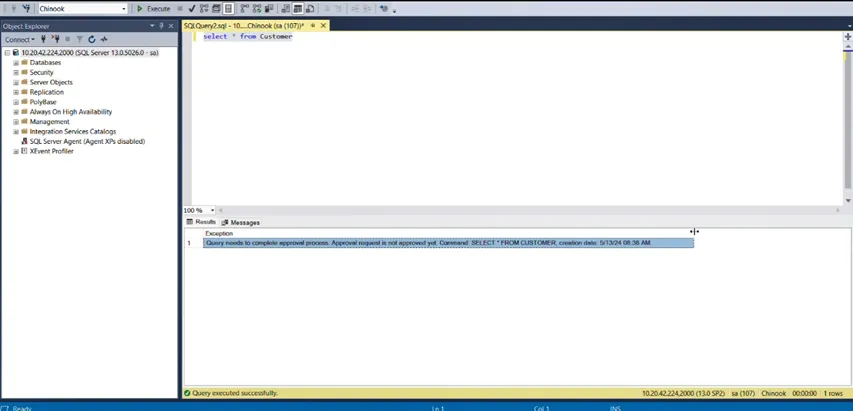Click the Execute query button
The height and width of the screenshot is (411, 853).
pos(154,9)
